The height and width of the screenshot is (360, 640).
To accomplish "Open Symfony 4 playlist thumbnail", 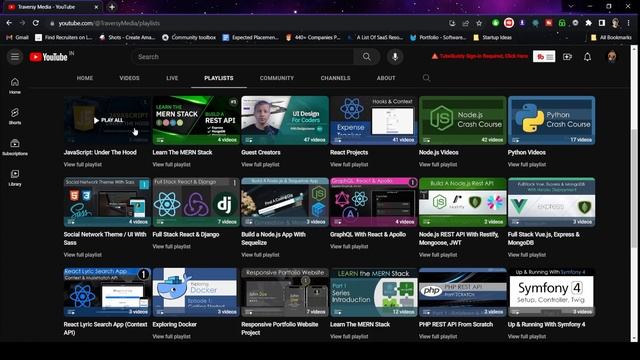I will [551, 292].
